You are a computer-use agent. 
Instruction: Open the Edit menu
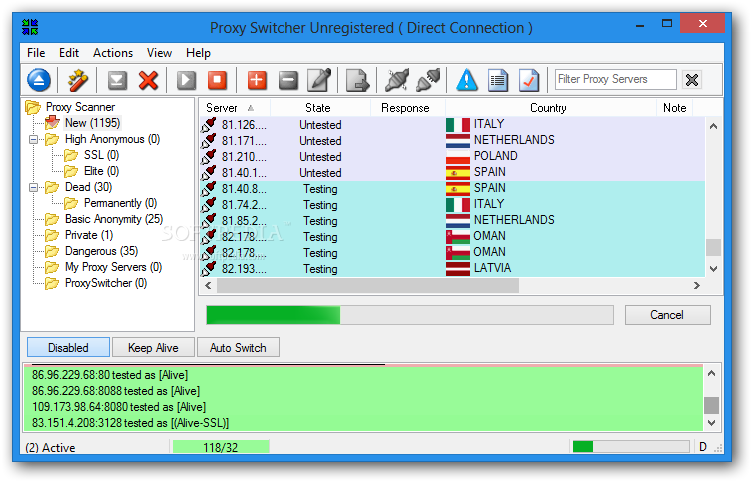point(69,53)
